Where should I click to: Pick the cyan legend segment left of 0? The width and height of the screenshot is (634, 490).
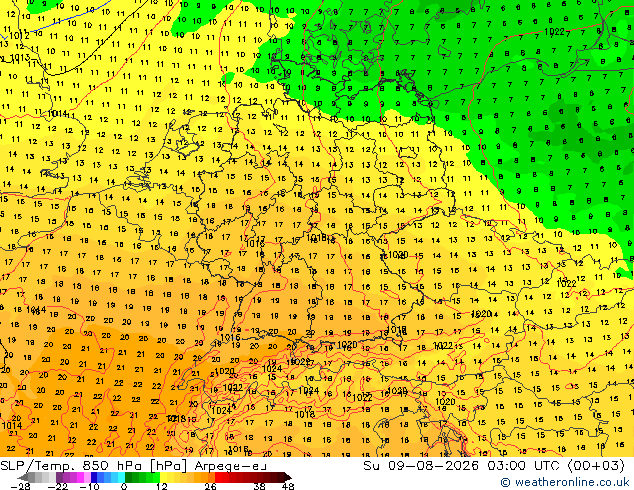click(121, 477)
